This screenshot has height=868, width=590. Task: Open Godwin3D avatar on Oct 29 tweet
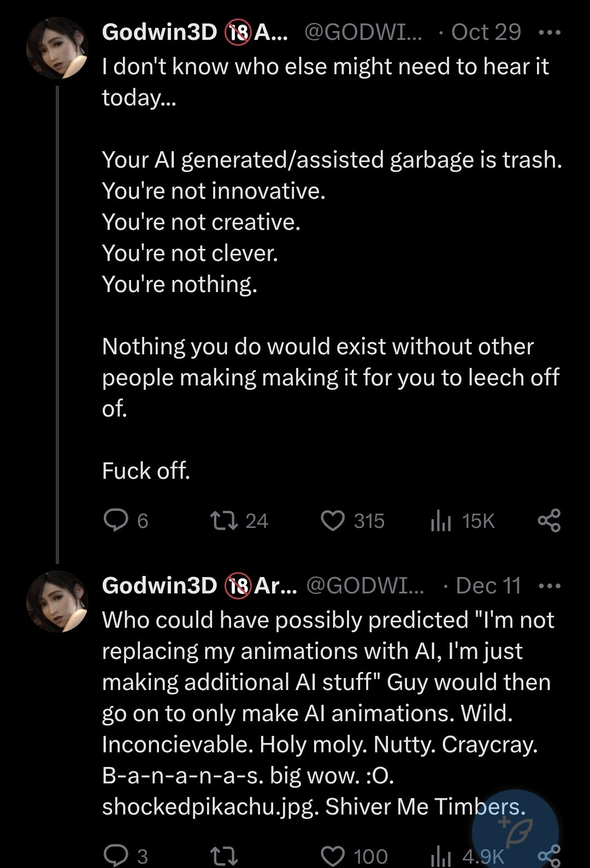tap(57, 48)
